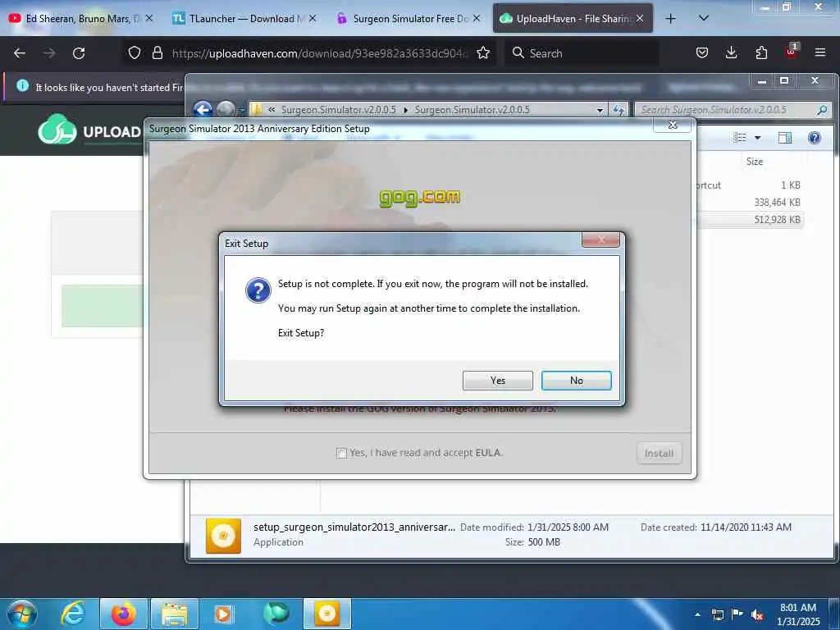Viewport: 840px width, 630px height.
Task: Open the EULA link in setup
Action: click(487, 453)
